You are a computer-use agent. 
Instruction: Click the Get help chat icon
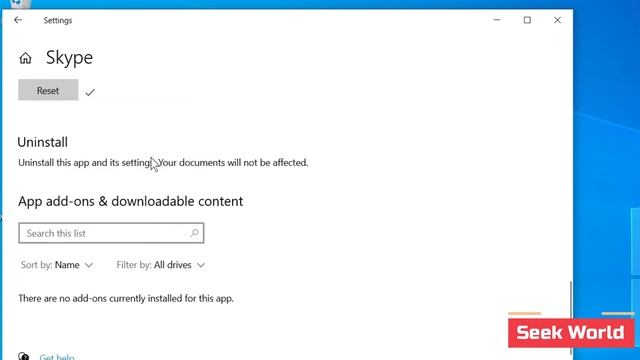tap(24, 356)
